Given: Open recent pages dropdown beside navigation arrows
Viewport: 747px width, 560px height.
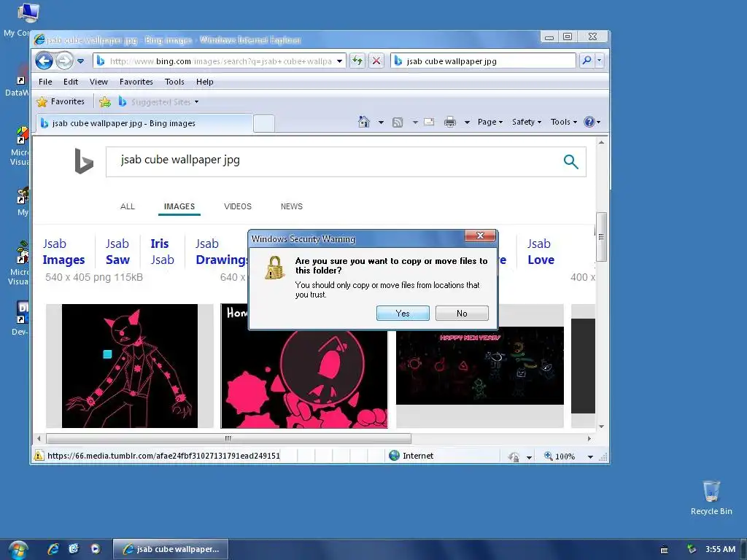Looking at the screenshot, I should click(x=80, y=61).
